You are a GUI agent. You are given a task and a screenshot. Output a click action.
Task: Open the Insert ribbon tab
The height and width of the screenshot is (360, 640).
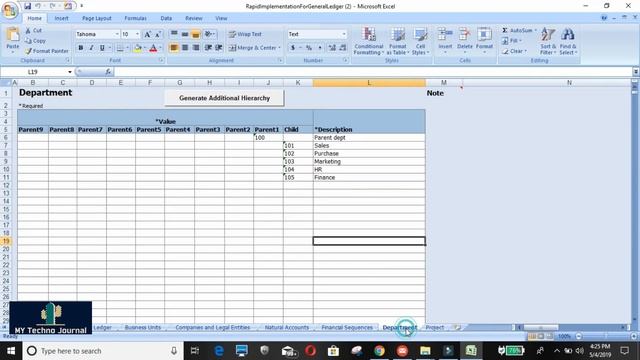point(61,18)
